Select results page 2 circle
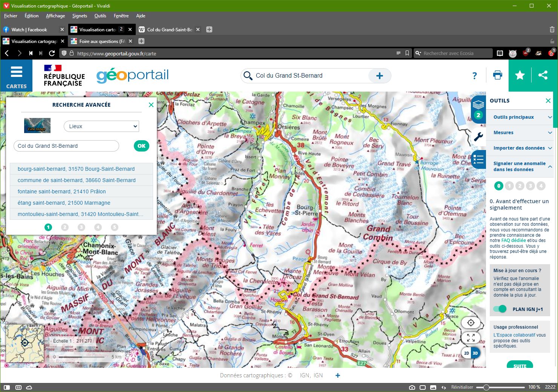The image size is (558, 392). (x=65, y=227)
